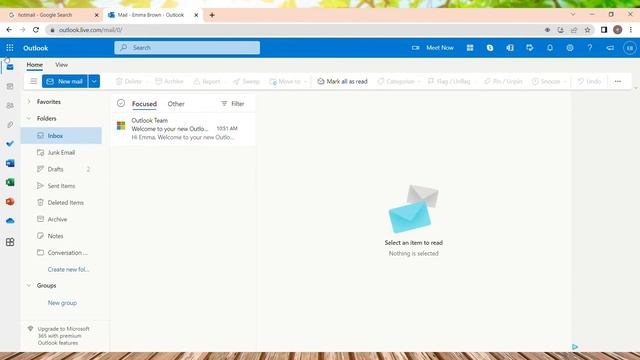Open the app launcher grid icon
This screenshot has height=360, width=640.
pyautogui.click(x=10, y=48)
